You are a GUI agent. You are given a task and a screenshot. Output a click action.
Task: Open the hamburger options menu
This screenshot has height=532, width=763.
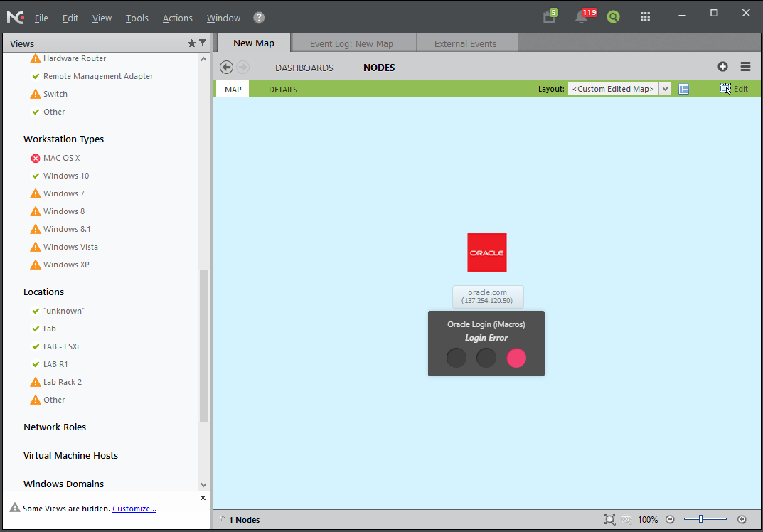745,67
